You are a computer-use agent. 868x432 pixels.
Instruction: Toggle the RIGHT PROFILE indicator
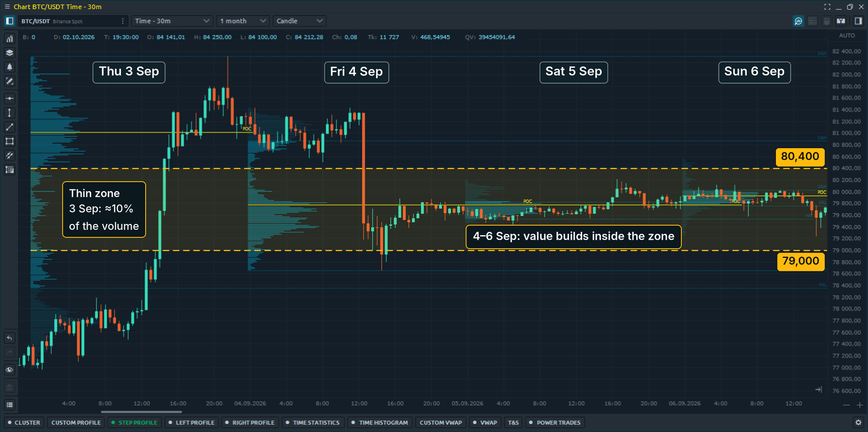pyautogui.click(x=249, y=422)
